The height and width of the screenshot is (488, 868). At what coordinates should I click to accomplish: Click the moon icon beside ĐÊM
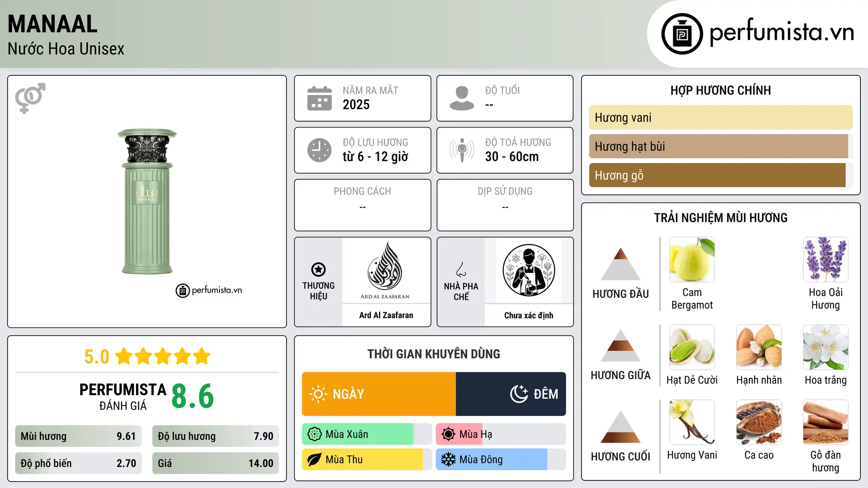pyautogui.click(x=519, y=394)
